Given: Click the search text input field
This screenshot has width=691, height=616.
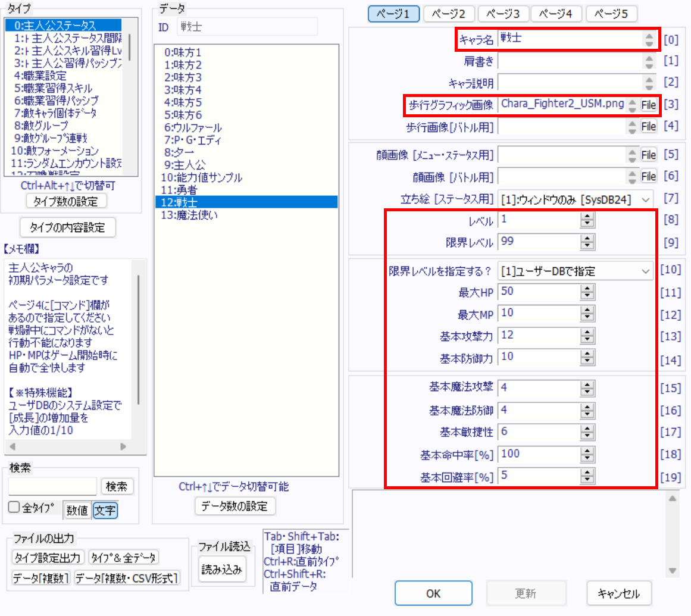Looking at the screenshot, I should coord(52,486).
